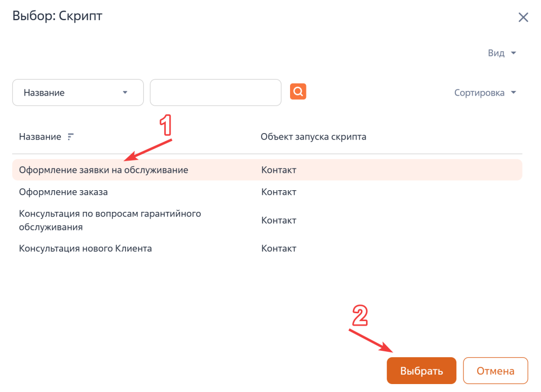Image resolution: width=541 pixels, height=392 pixels.
Task: Expand the Название field filter dropdown
Action: [78, 92]
